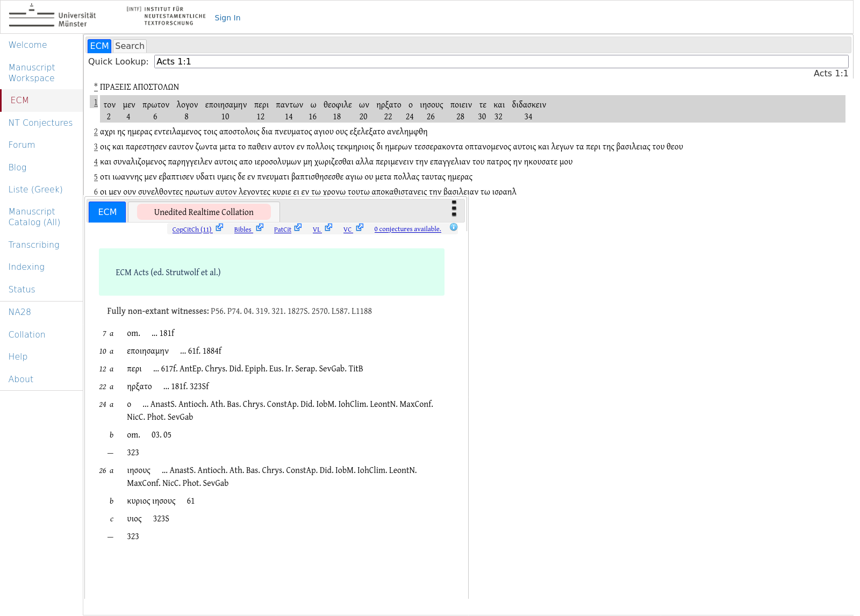
Task: Select verse 1 number marker
Action: coord(96,102)
